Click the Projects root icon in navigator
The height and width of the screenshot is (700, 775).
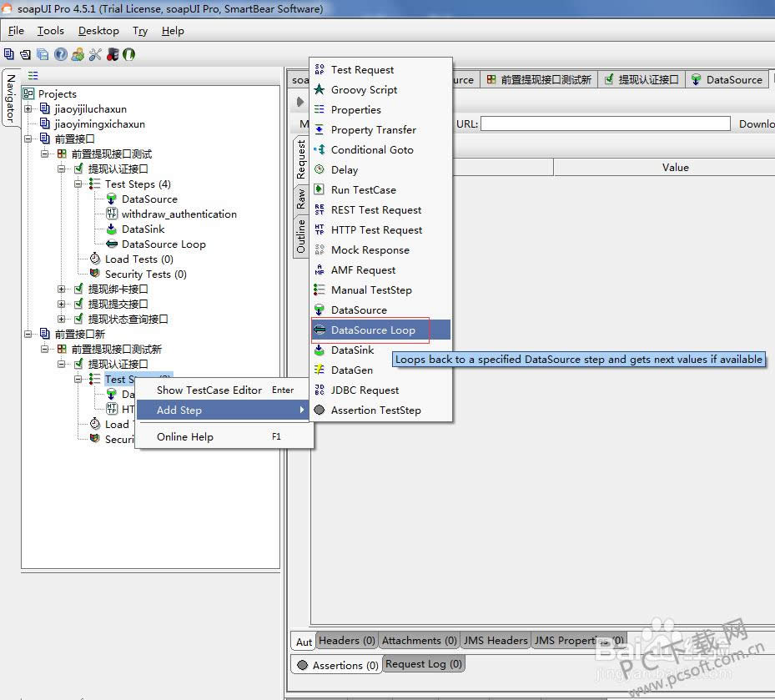click(29, 94)
